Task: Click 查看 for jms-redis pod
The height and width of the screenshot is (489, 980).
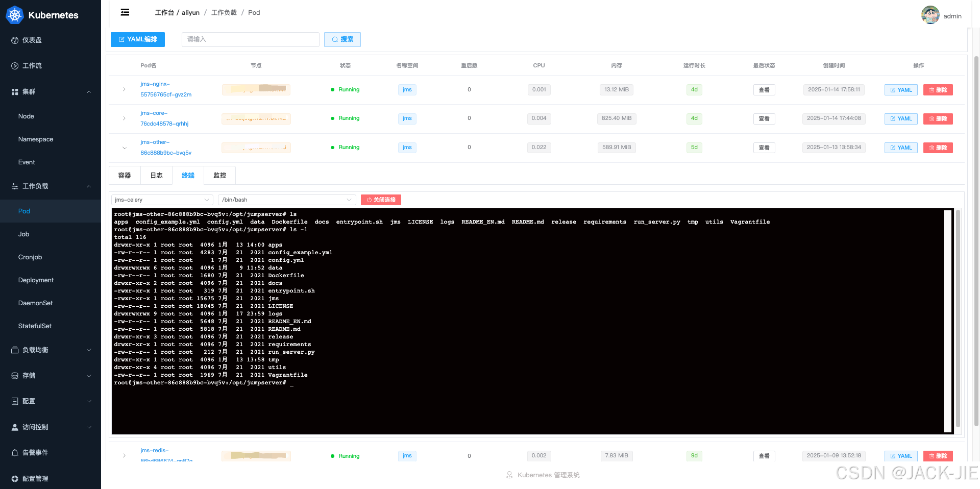Action: pyautogui.click(x=764, y=456)
